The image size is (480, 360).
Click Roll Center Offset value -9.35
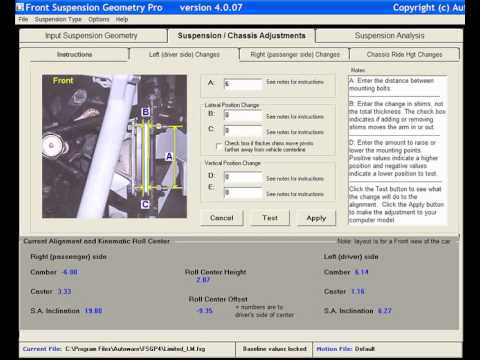(205, 311)
